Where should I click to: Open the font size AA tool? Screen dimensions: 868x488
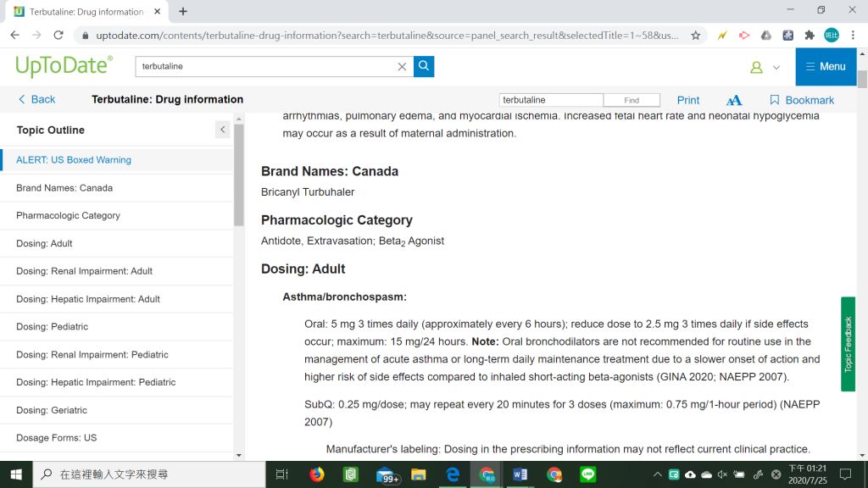coord(734,100)
